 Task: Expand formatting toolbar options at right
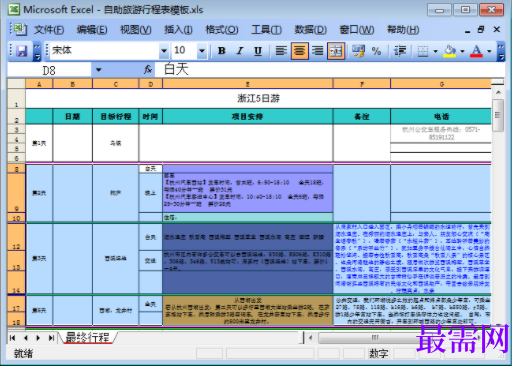coord(501,51)
